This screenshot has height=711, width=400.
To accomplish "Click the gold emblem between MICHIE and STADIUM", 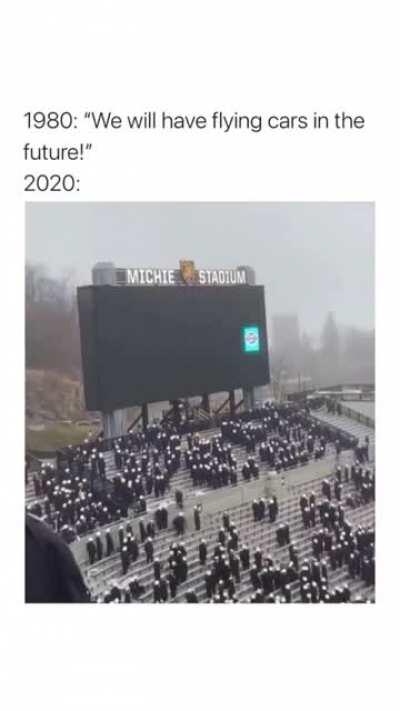I will point(188,272).
